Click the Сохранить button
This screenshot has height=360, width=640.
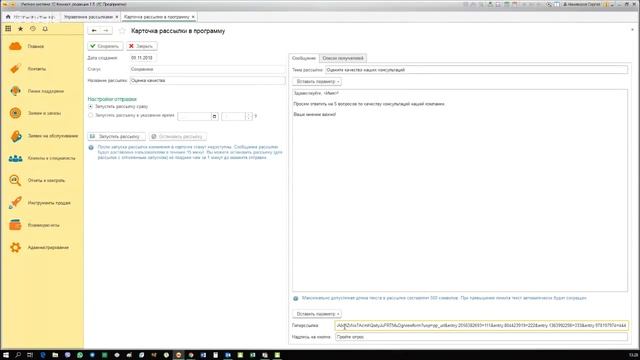coord(105,46)
